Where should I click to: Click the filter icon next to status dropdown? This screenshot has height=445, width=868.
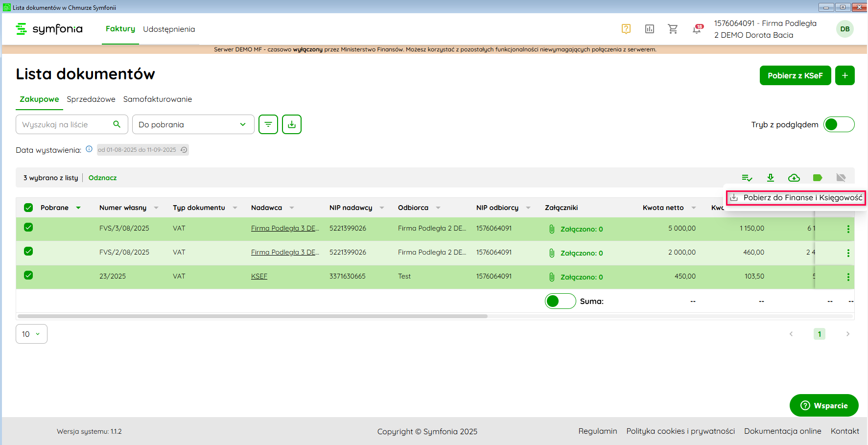pos(268,124)
